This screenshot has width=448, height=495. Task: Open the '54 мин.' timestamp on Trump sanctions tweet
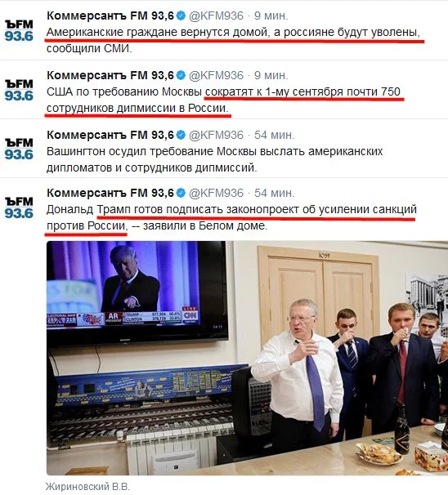[x=274, y=193]
